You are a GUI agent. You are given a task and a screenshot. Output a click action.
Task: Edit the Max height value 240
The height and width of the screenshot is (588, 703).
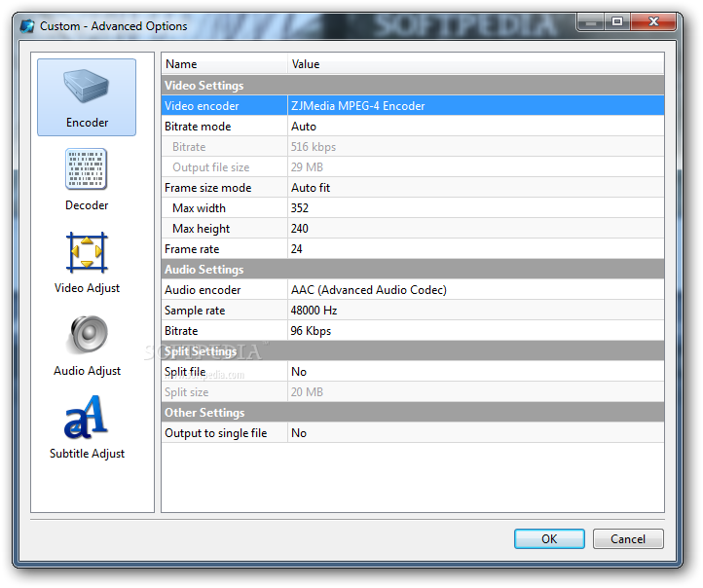coord(476,229)
